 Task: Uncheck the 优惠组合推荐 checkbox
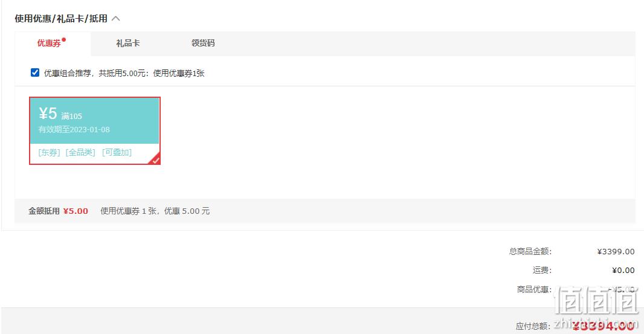[x=35, y=72]
